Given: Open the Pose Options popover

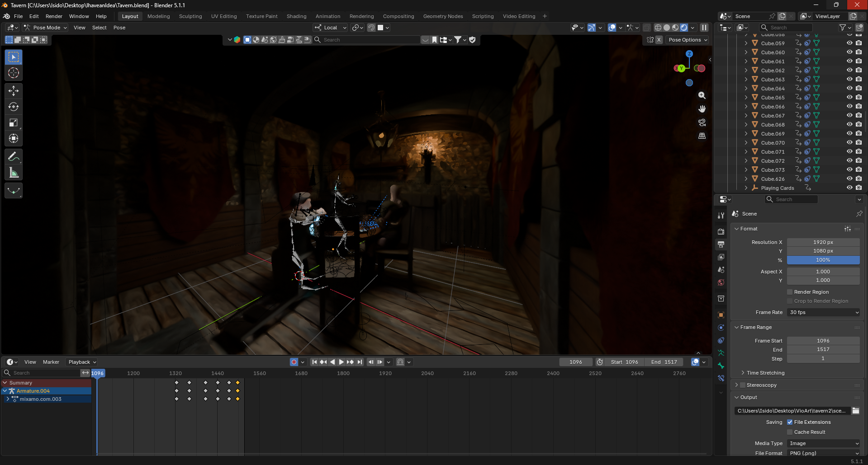Looking at the screenshot, I should [688, 40].
